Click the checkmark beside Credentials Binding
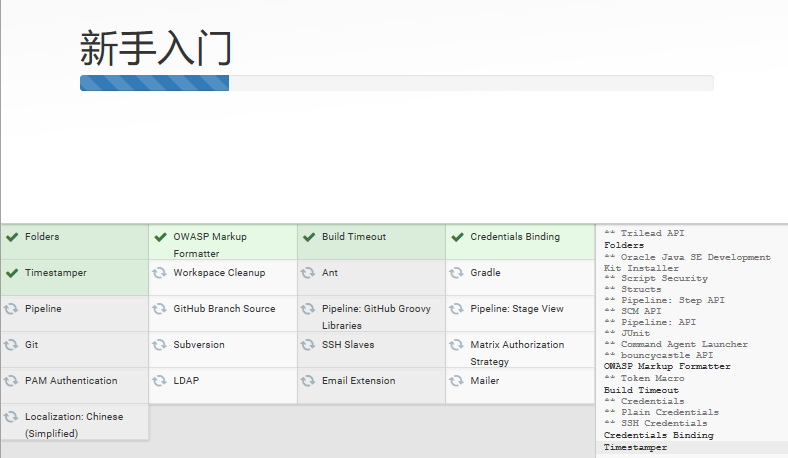Viewport: 788px width, 458px height. click(457, 237)
